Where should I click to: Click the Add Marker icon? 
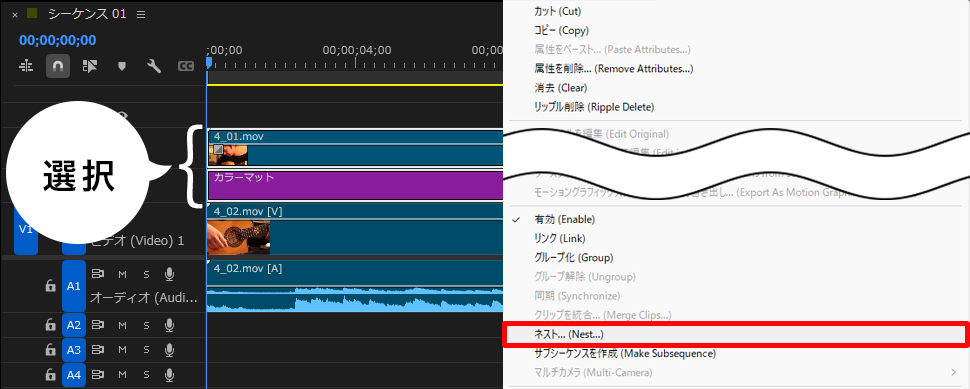122,66
